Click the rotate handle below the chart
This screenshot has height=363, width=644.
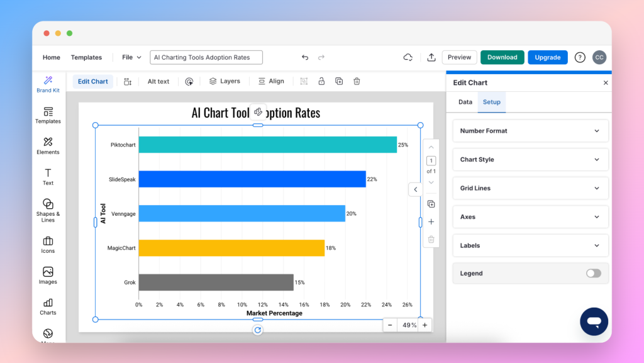257,330
